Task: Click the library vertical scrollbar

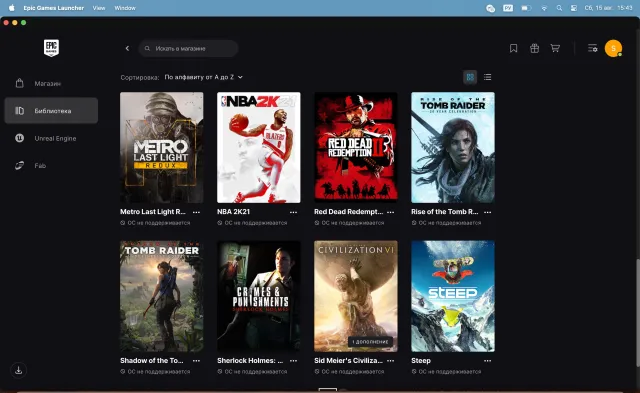Action: (638, 313)
